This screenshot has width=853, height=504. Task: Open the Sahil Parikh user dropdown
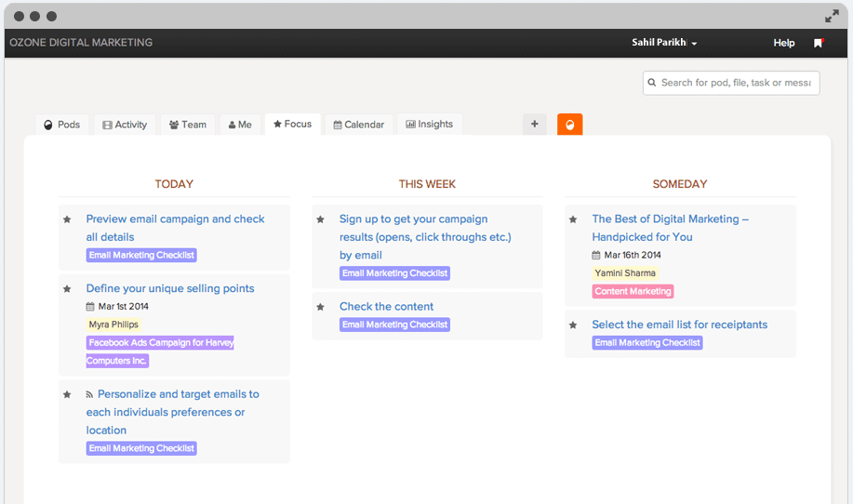[664, 43]
